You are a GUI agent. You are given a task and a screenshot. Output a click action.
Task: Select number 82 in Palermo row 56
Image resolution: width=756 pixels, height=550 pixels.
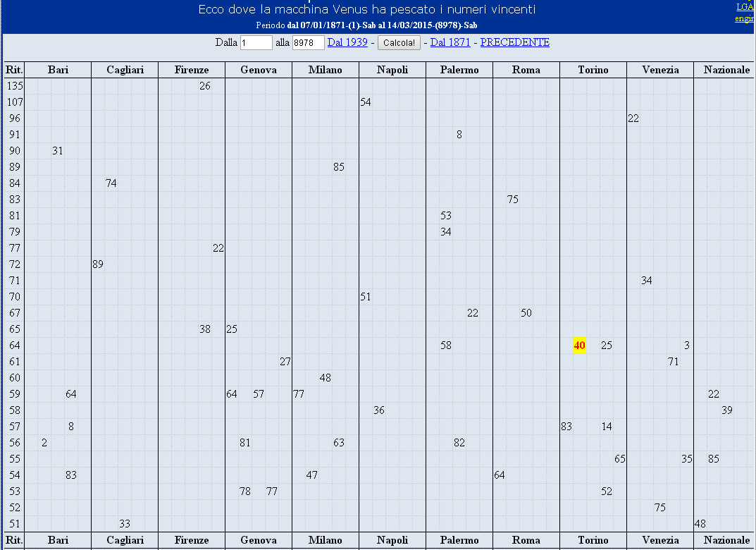(x=459, y=443)
